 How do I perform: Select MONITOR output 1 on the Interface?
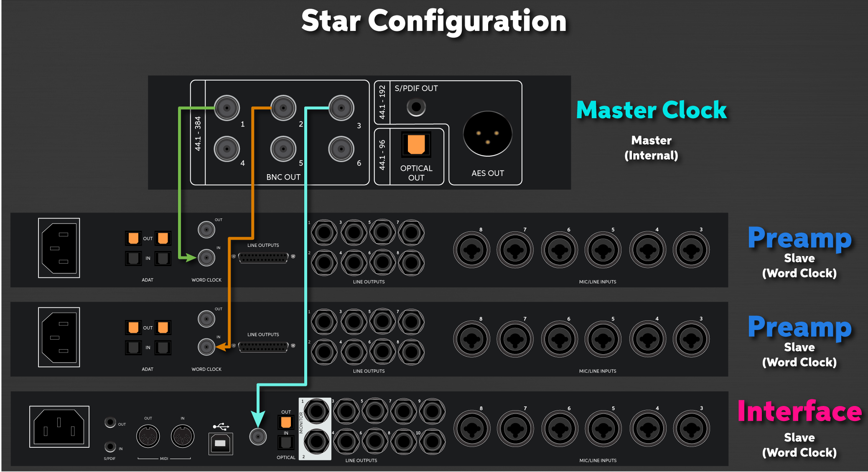click(316, 411)
